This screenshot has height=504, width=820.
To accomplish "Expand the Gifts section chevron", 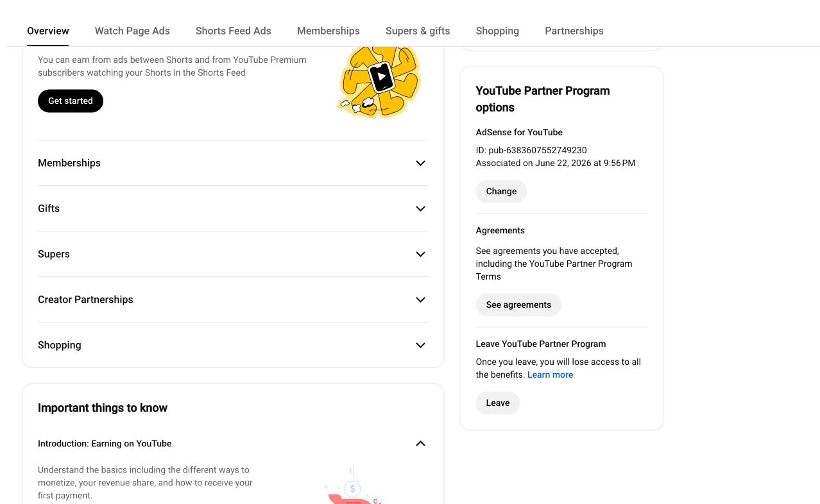I will pos(420,208).
